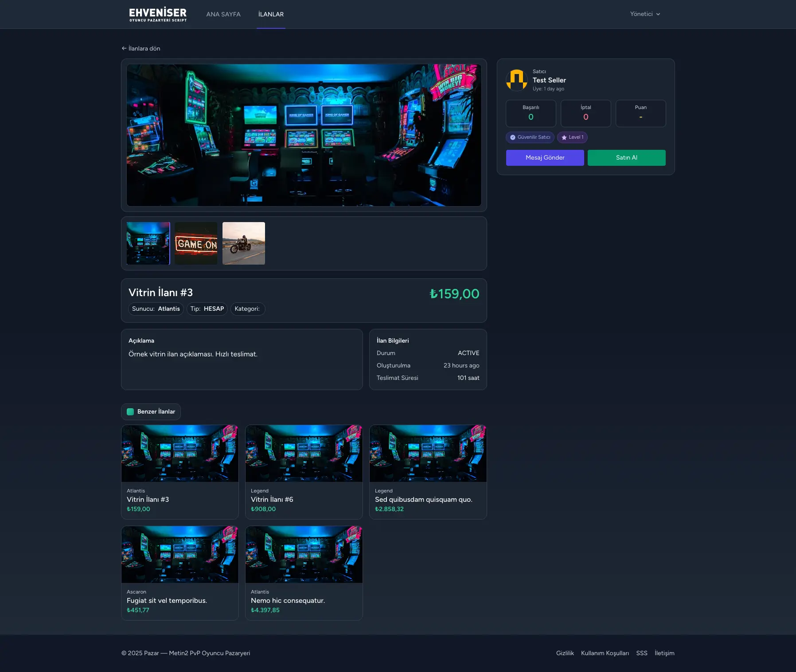Image resolution: width=796 pixels, height=672 pixels.
Task: Click the İletişim footer link
Action: click(x=664, y=653)
